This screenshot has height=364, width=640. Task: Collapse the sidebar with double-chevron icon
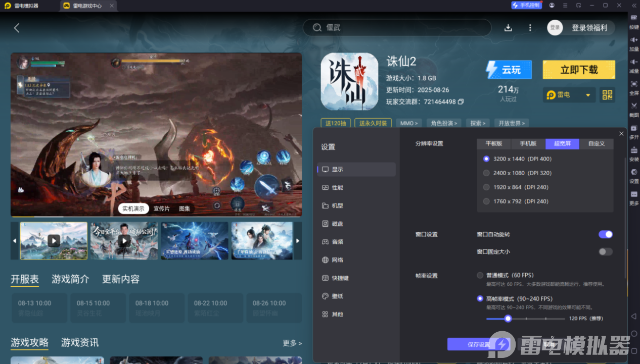634,6
